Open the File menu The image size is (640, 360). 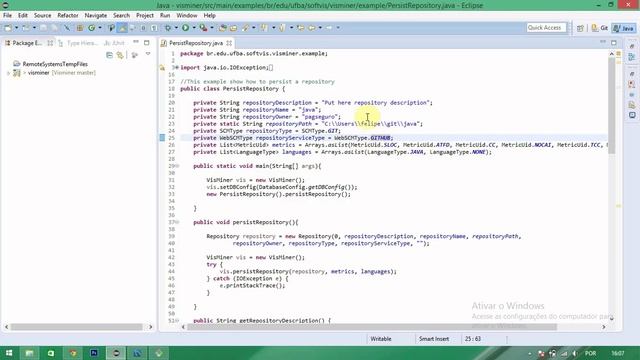(x=7, y=16)
